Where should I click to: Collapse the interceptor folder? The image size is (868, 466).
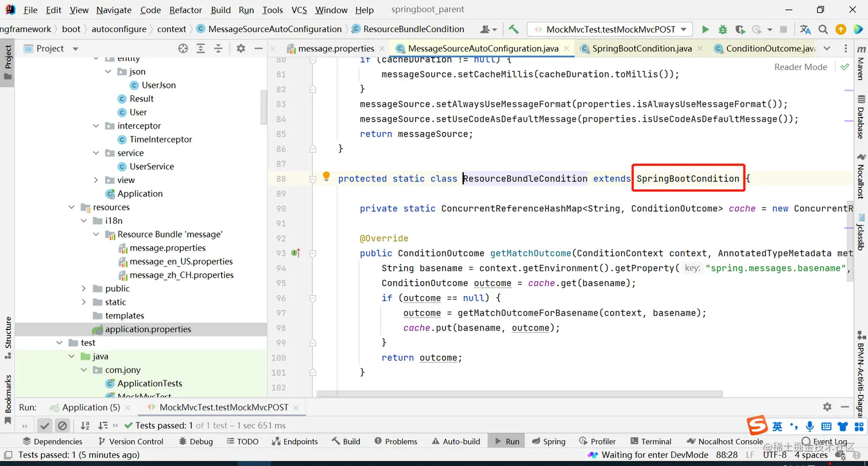pos(96,126)
